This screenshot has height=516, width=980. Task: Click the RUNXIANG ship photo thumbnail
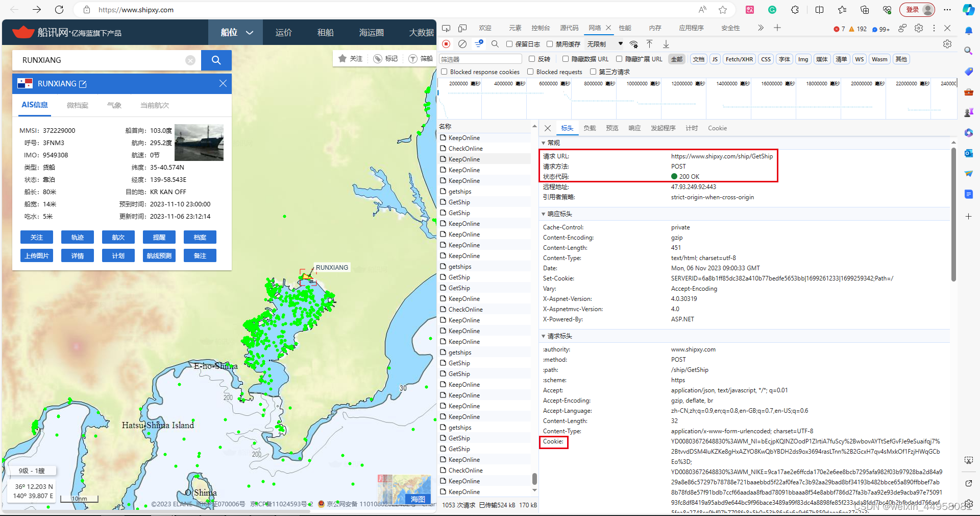coord(199,143)
